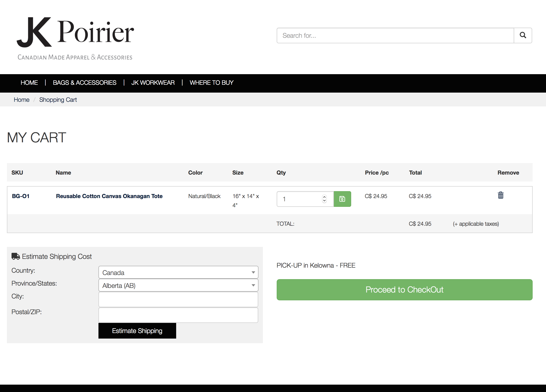Click the search magnifier icon button

tap(523, 35)
